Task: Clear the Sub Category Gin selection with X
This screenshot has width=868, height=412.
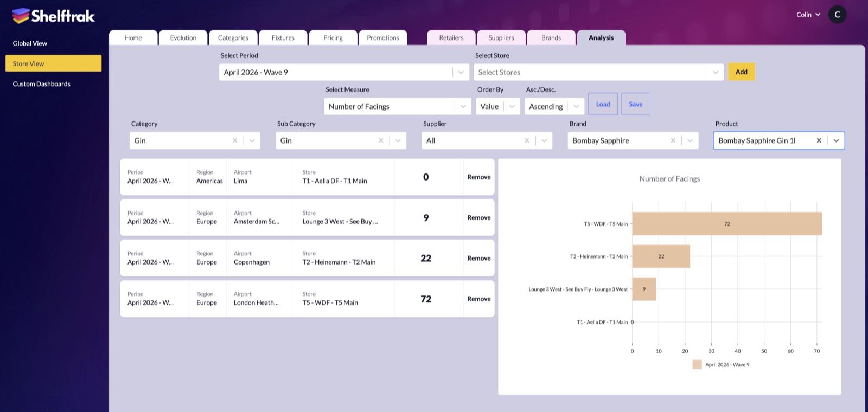Action: coord(381,140)
